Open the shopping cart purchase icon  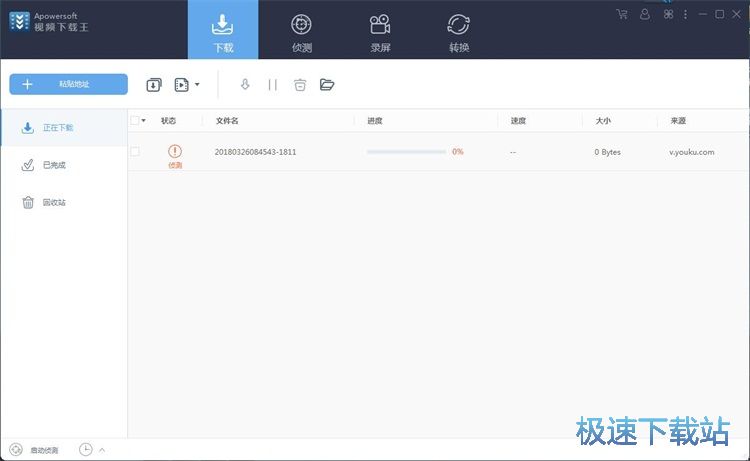(x=622, y=14)
